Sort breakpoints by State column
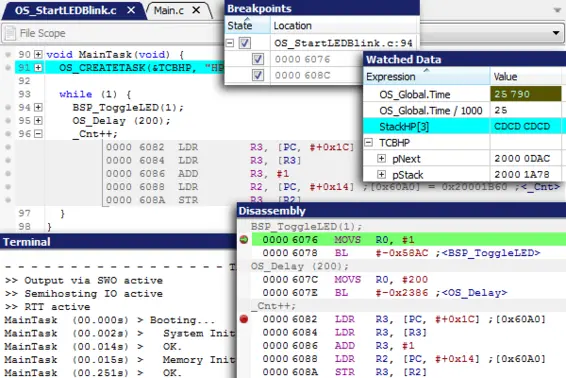Viewport: 566px width, 378px height. [247, 25]
